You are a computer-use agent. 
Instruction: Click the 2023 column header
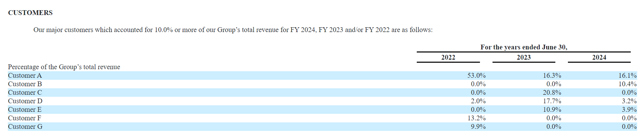523,57
